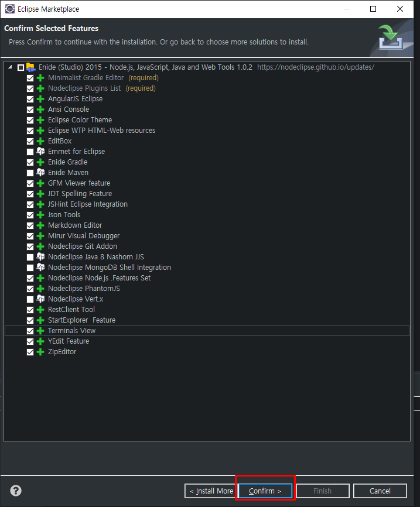Enable the Nodeclipse Vert.x checkbox
This screenshot has width=420, height=507.
click(x=30, y=299)
